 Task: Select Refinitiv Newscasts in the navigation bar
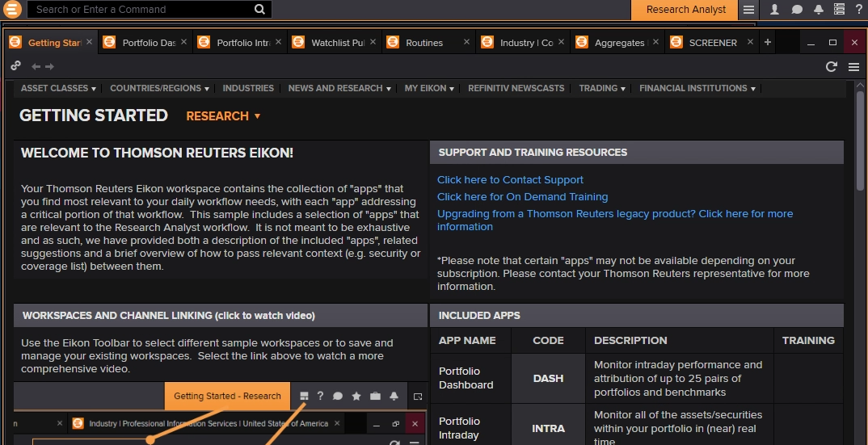[x=516, y=88]
